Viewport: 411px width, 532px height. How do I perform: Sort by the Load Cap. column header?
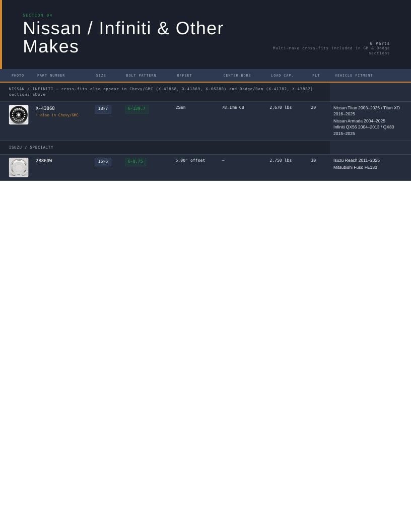coord(282,76)
